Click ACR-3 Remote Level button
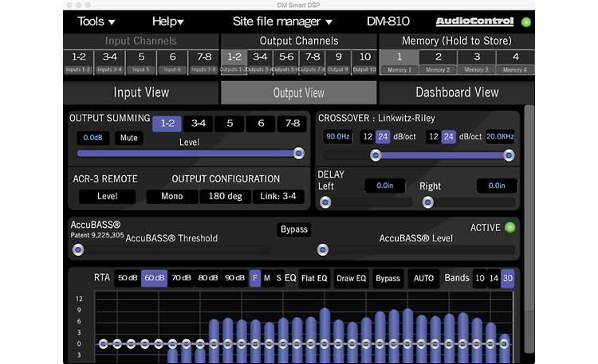 click(x=107, y=196)
